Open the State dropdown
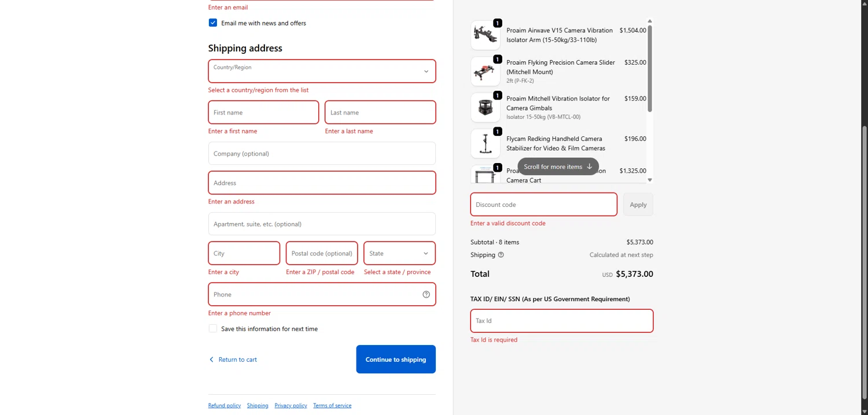 (x=399, y=253)
